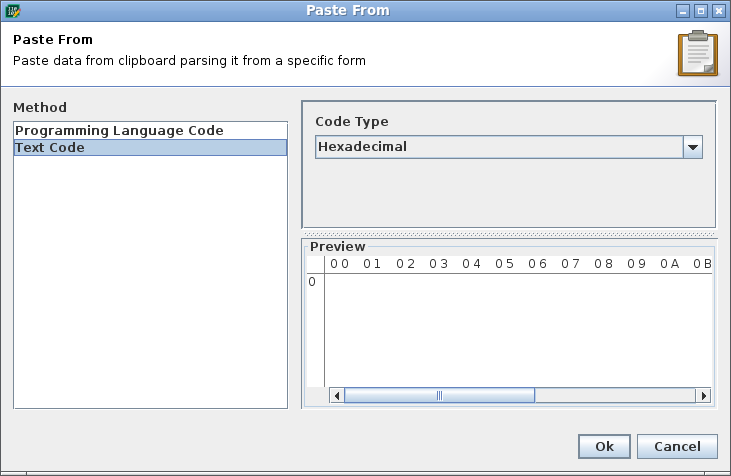Click the dotted splitter above Preview
731x476 pixels.
509,234
